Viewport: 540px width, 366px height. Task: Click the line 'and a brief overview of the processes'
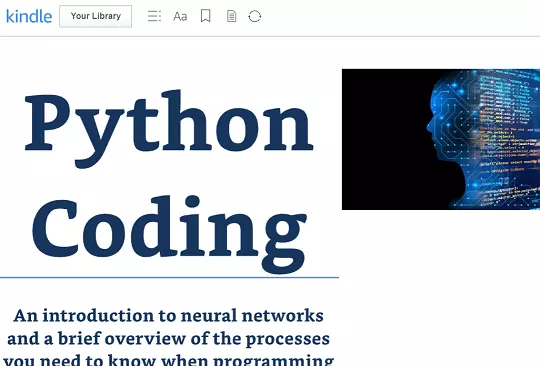[168, 338]
